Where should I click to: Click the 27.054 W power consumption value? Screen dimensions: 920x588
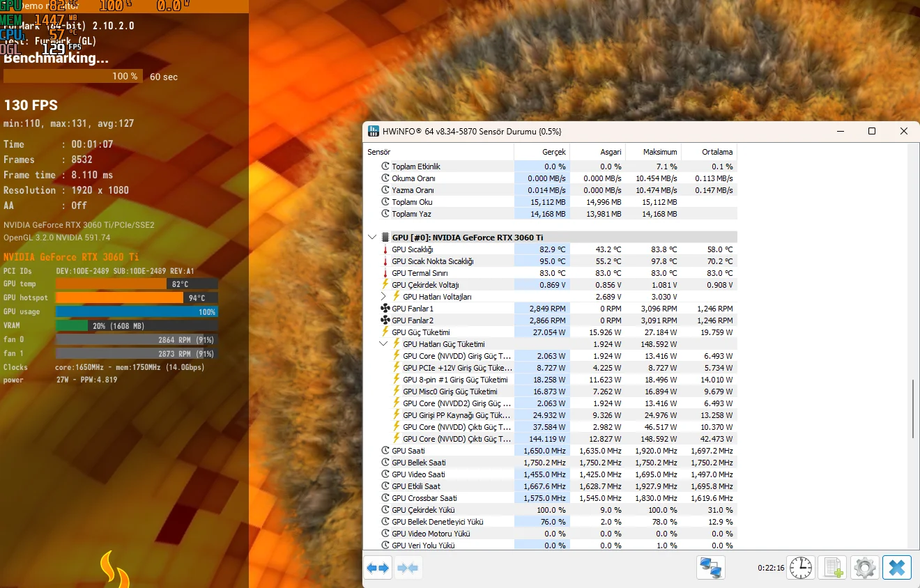pos(549,332)
